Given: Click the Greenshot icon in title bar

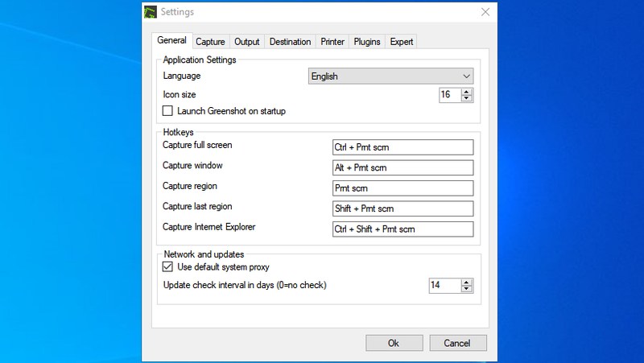Looking at the screenshot, I should [150, 12].
